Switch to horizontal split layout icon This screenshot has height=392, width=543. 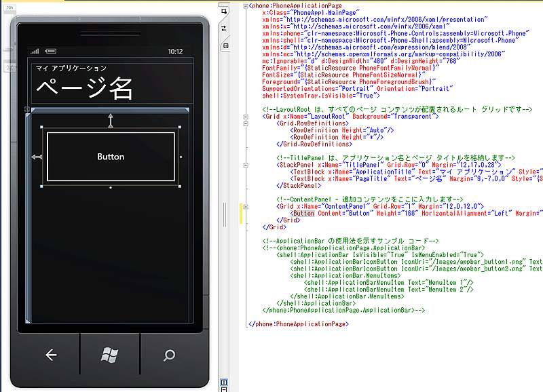pyautogui.click(x=224, y=389)
